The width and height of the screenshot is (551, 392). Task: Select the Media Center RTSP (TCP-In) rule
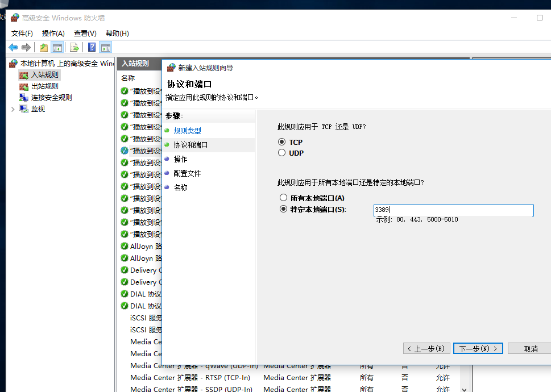(190, 378)
